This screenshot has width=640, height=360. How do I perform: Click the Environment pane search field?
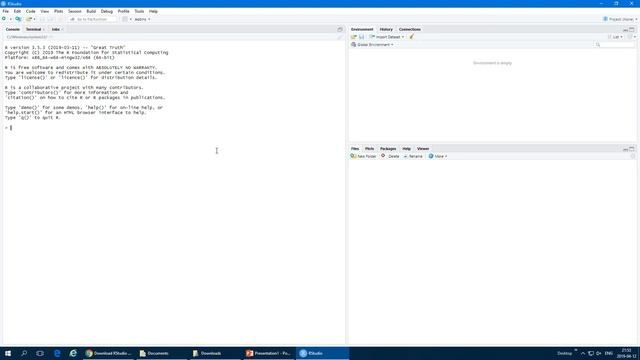[x=614, y=44]
